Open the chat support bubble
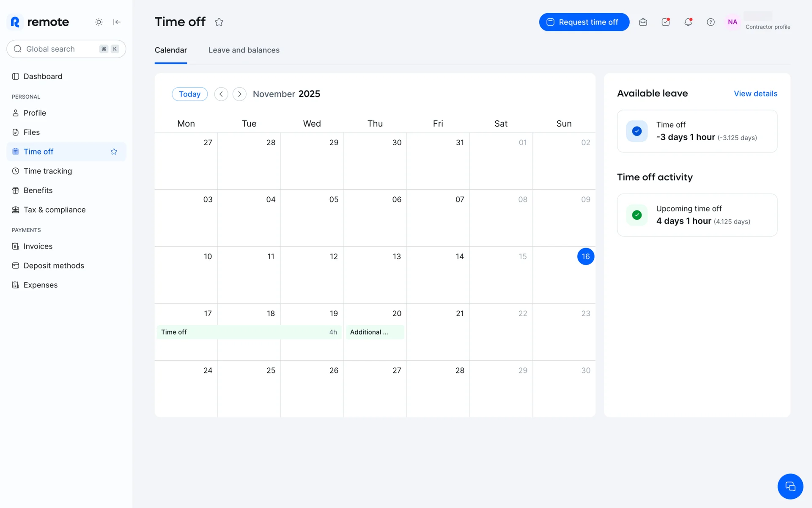The width and height of the screenshot is (812, 508). point(790,486)
